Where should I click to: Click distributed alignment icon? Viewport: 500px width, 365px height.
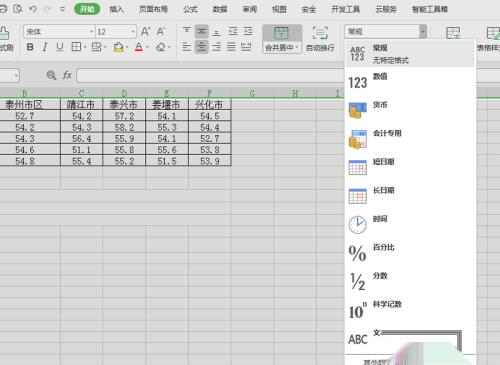tap(246, 47)
